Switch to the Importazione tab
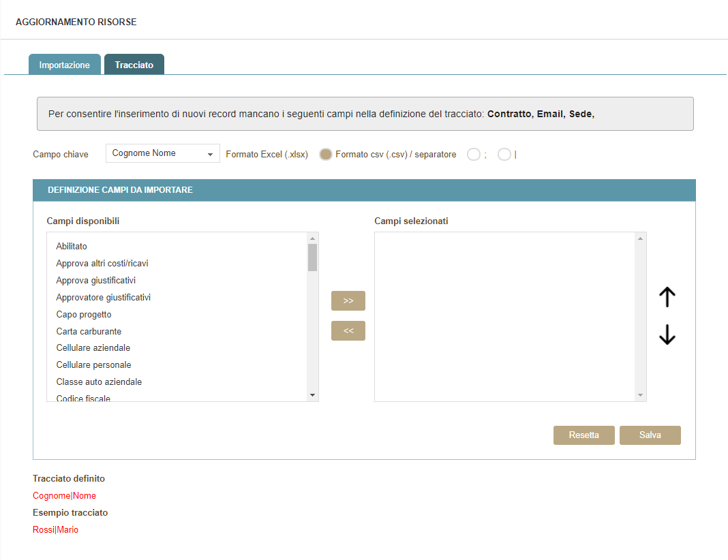The width and height of the screenshot is (728, 560). (x=65, y=65)
